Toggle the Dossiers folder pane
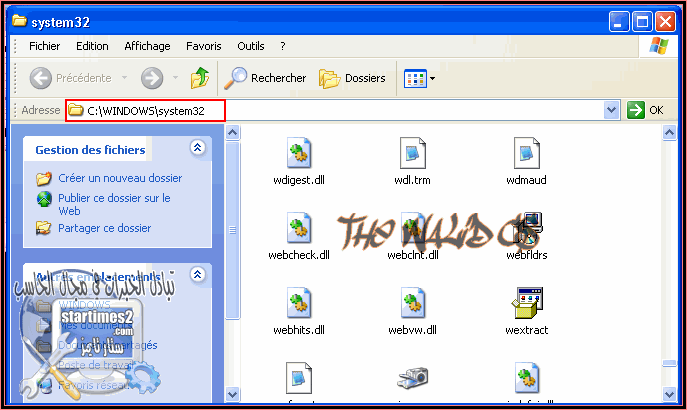687x410 pixels. 352,78
